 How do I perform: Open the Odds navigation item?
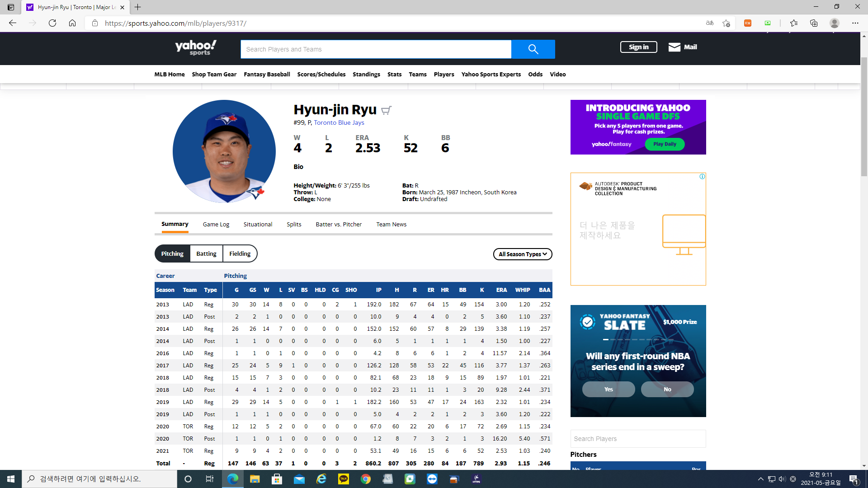click(535, 74)
